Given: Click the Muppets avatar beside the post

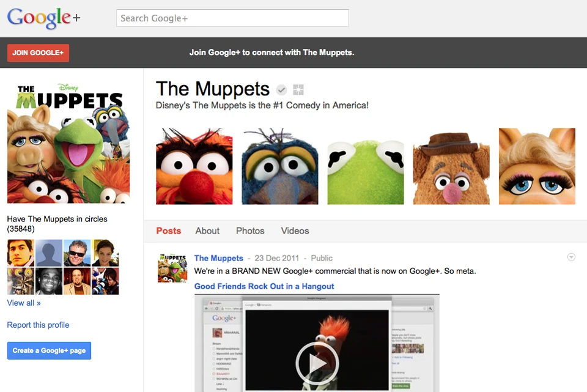Looking at the screenshot, I should tap(172, 268).
